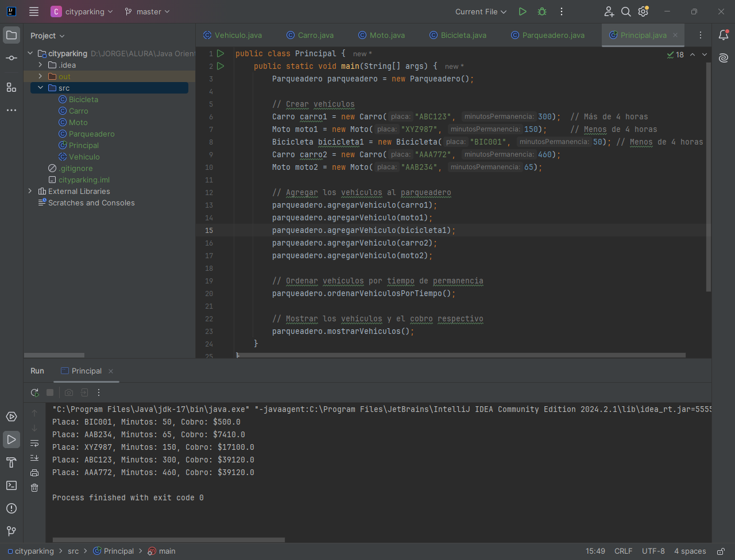Expand the .idea folder

(40, 65)
